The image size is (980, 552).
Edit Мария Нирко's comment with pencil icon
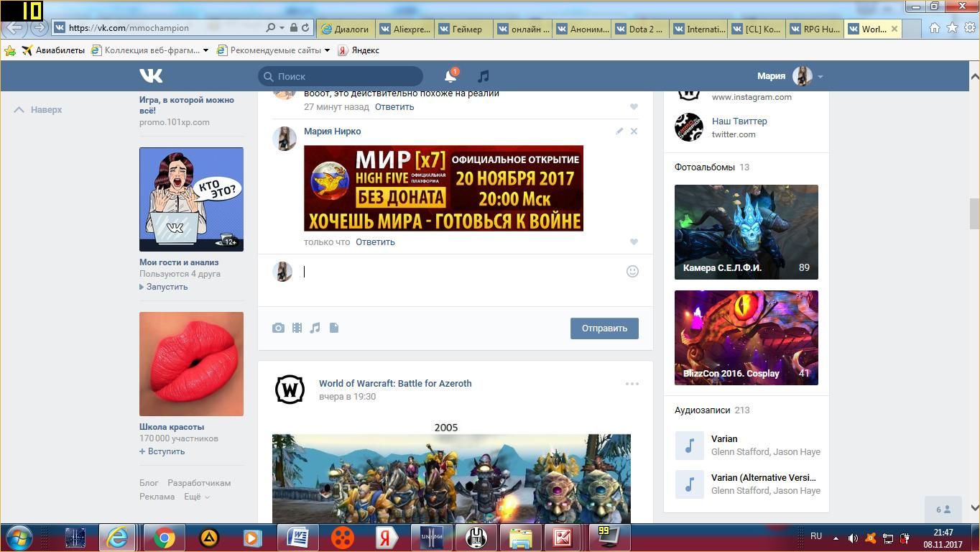(619, 131)
